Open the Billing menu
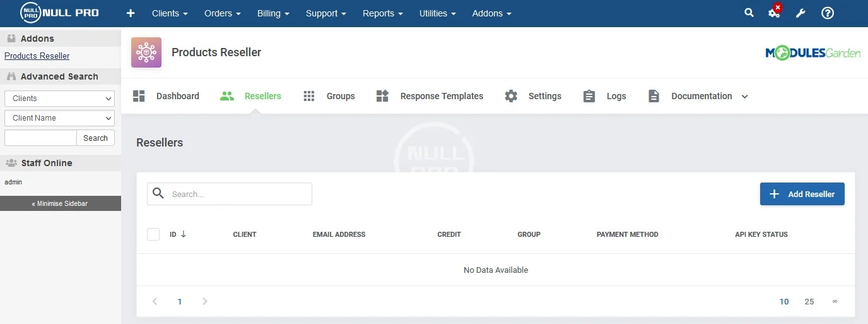This screenshot has height=324, width=868. tap(273, 13)
